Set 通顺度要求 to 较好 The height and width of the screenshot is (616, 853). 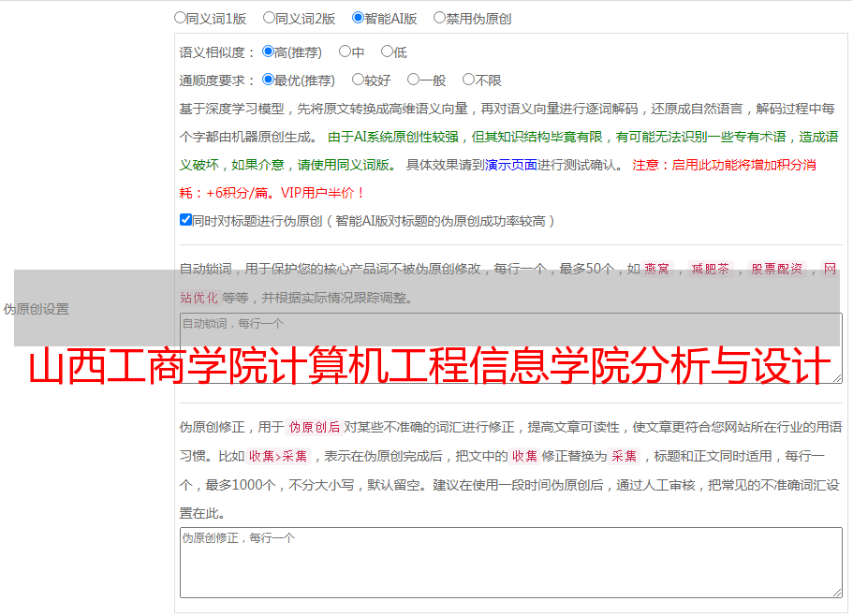(x=358, y=80)
